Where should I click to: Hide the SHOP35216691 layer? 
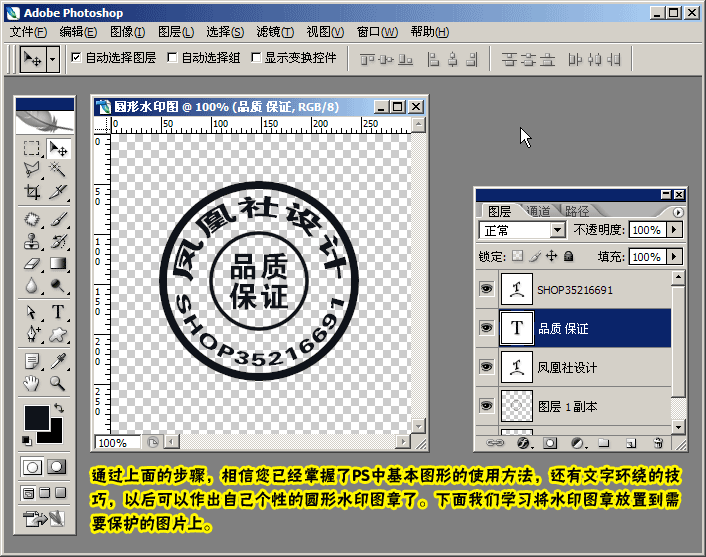(486, 289)
